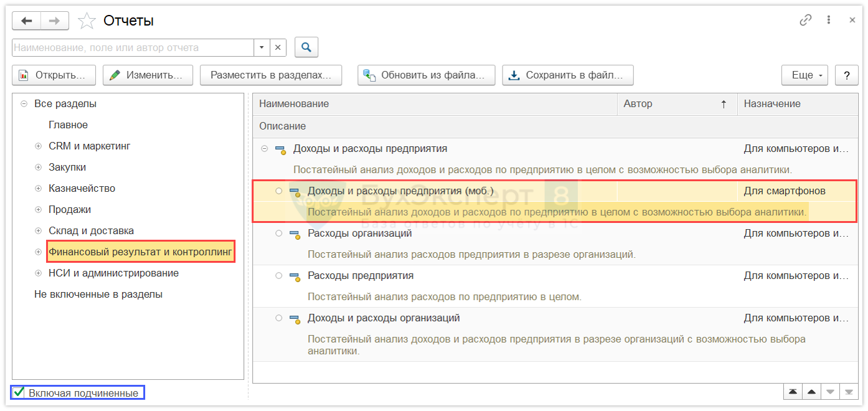This screenshot has width=868, height=411.
Task: Click the Открыть... button
Action: click(54, 75)
